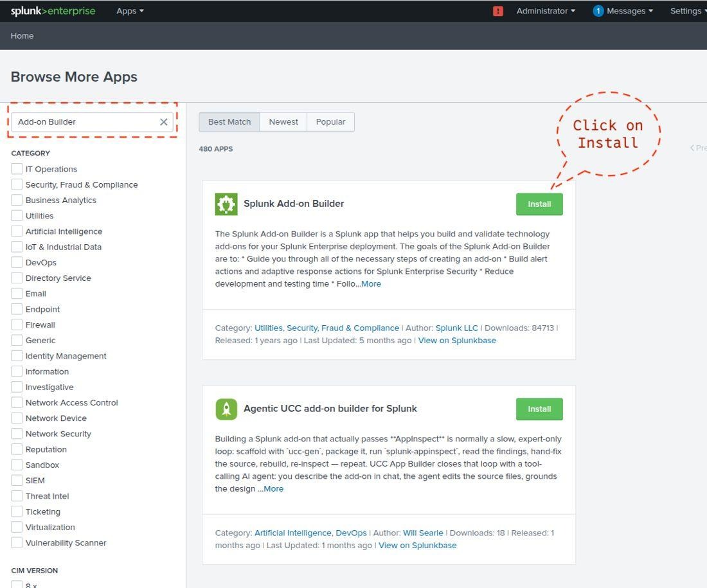Check the Generic filter checkbox
707x588 pixels.
click(x=17, y=340)
